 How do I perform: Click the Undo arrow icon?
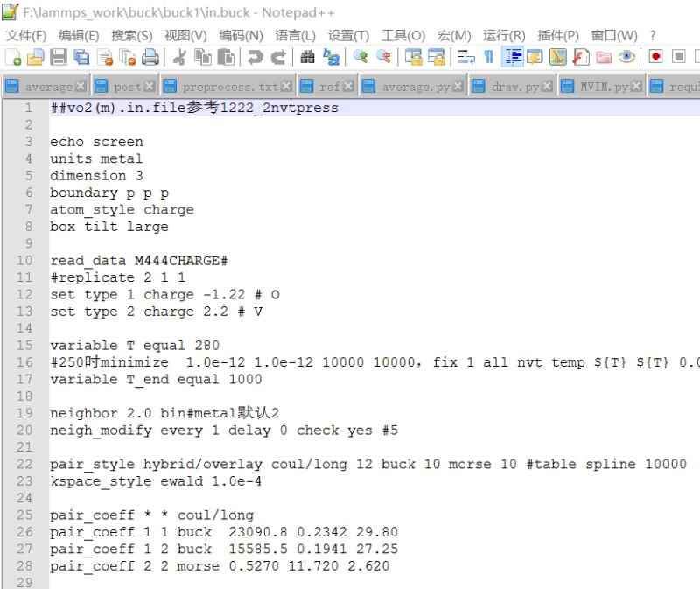pyautogui.click(x=255, y=58)
